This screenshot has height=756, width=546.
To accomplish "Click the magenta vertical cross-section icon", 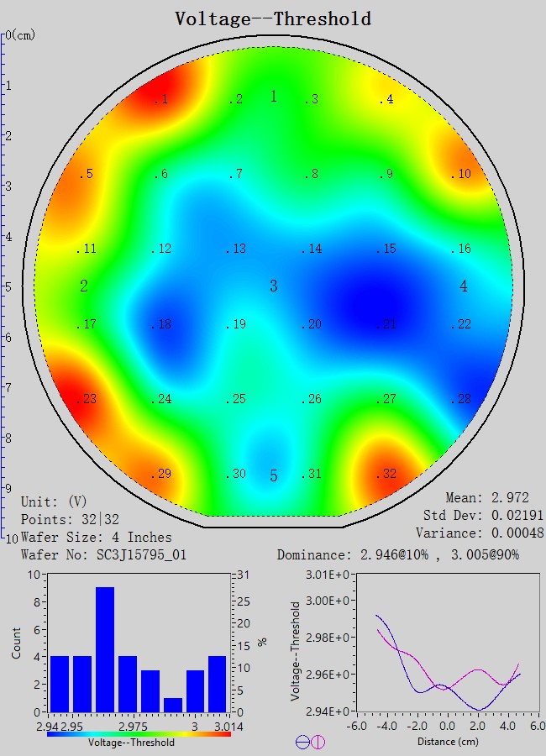I will (x=318, y=742).
